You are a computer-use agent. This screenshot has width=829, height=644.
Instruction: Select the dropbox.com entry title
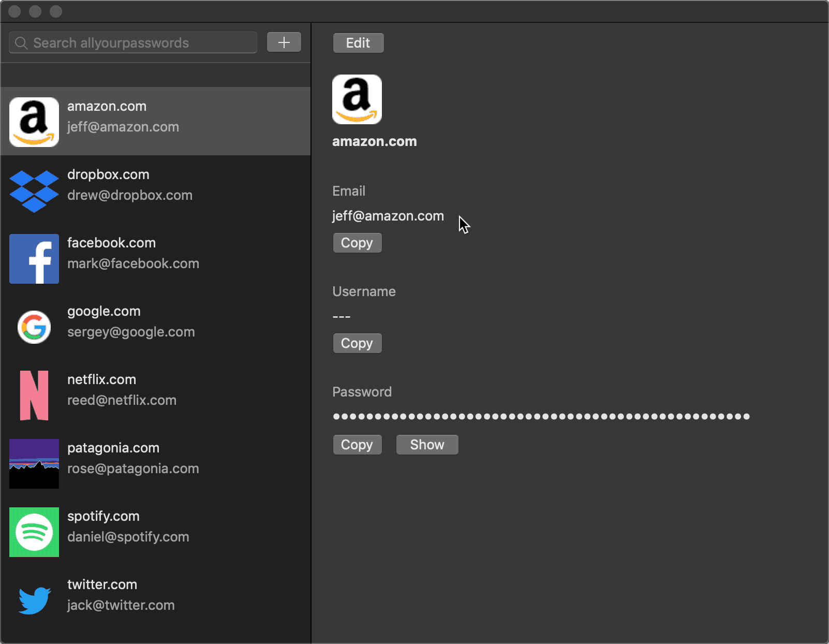tap(108, 174)
